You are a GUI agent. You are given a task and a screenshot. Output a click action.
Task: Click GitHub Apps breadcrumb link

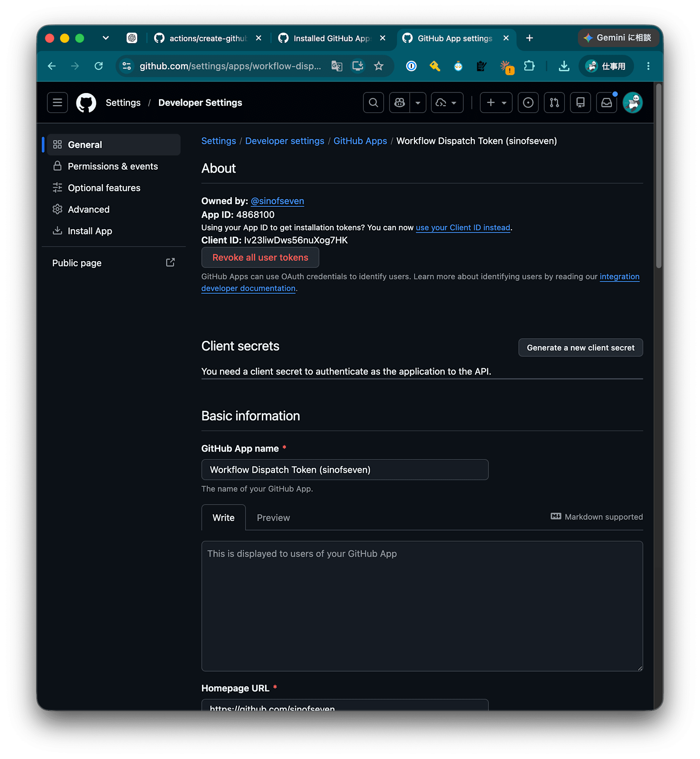click(x=360, y=141)
